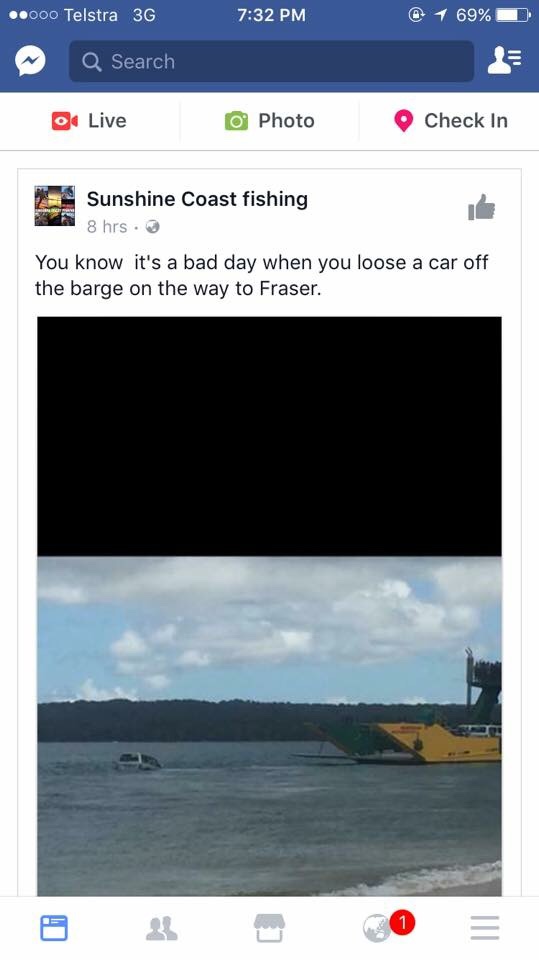The width and height of the screenshot is (539, 960).
Task: Like the Sunshine Coast fishing page
Action: pyautogui.click(x=481, y=207)
